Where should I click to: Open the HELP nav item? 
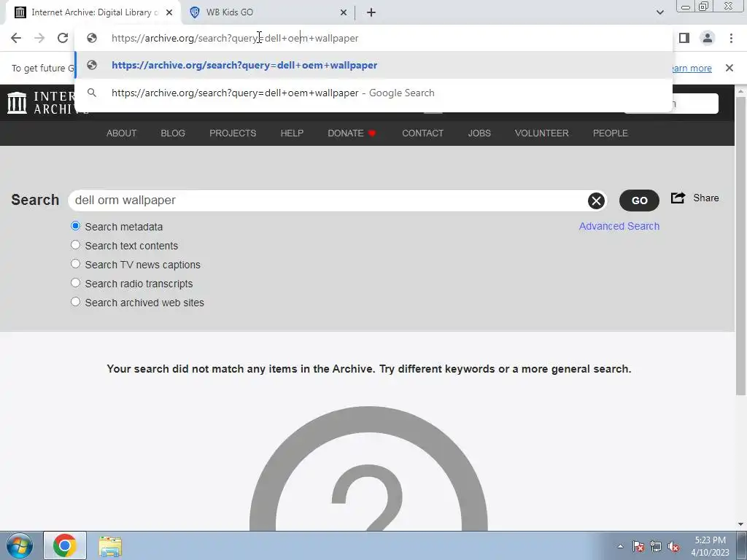(x=292, y=133)
